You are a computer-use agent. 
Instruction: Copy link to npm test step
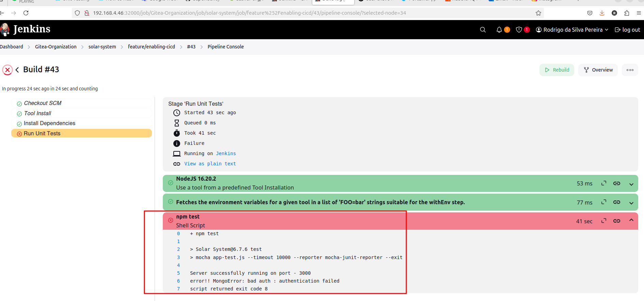click(617, 221)
